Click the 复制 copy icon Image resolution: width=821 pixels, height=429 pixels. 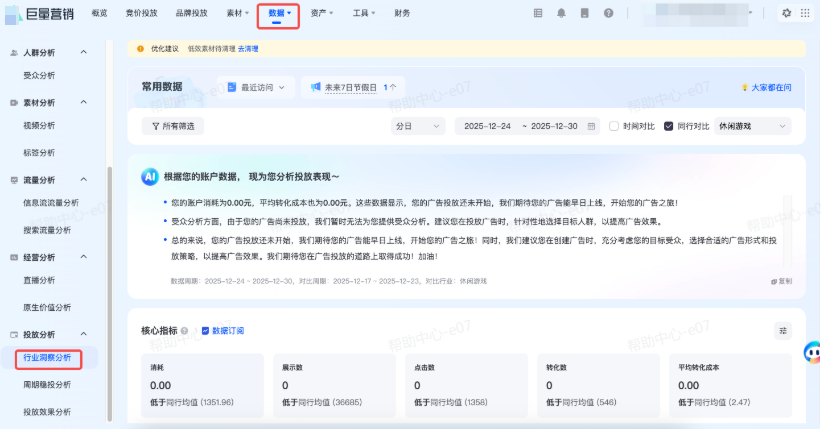pos(774,281)
